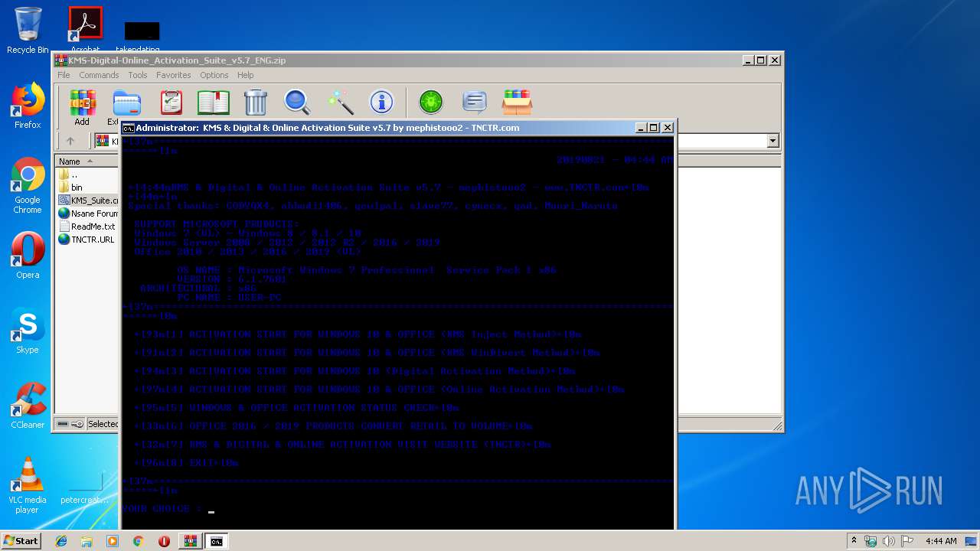Click the Comment toolbar icon in WinRAR

pos(475,102)
